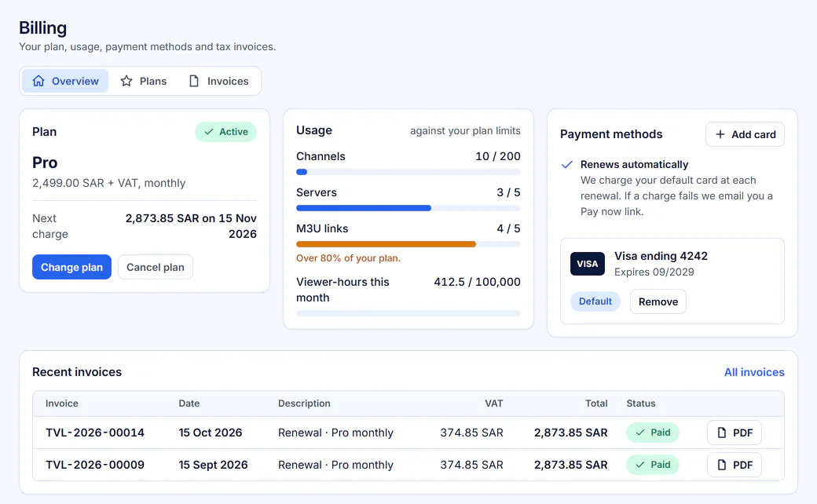The width and height of the screenshot is (817, 504).
Task: Remove the Visa ending 4242 card
Action: 658,301
